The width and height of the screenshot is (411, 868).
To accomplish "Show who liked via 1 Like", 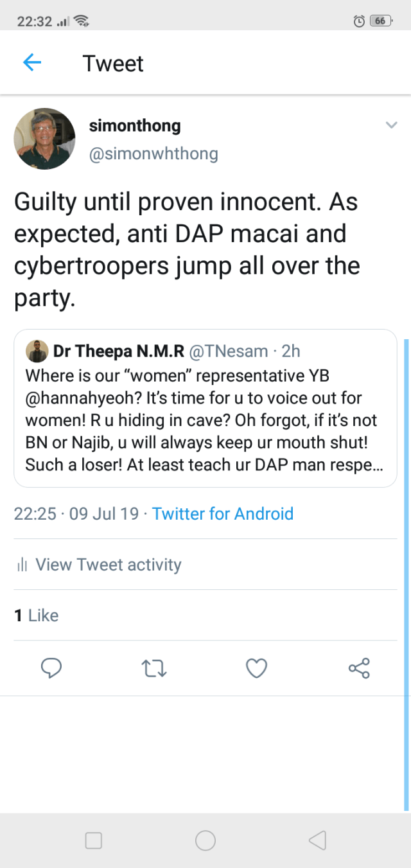I will click(x=37, y=616).
